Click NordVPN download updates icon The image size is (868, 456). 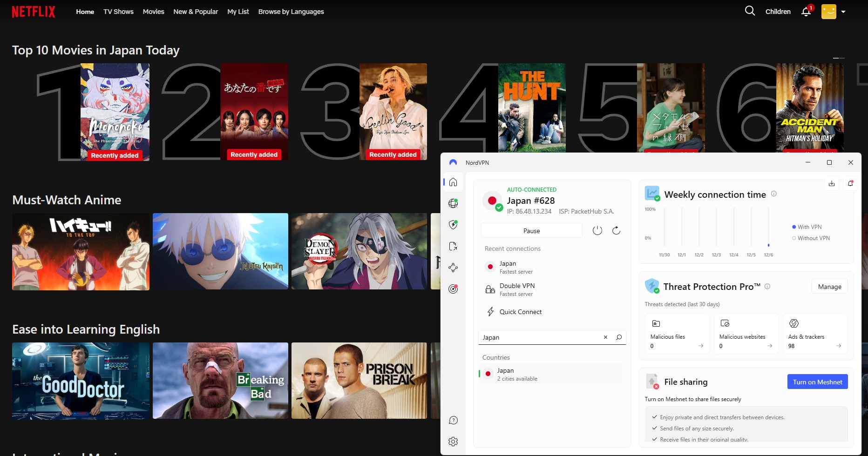pyautogui.click(x=832, y=183)
